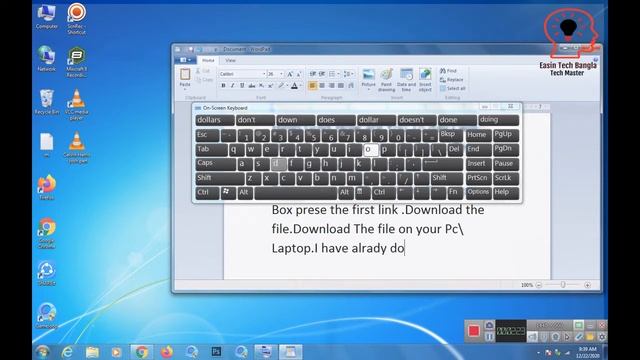Pause the screen recording

(489, 337)
